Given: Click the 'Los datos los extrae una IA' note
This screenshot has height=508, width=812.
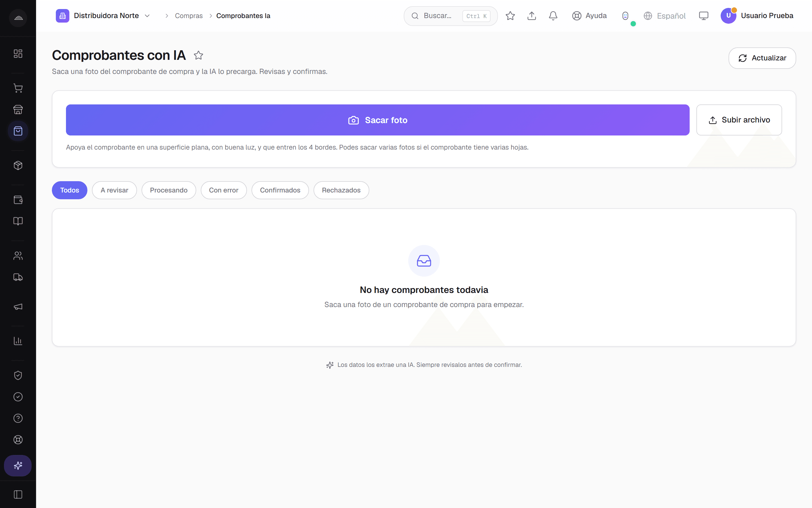Looking at the screenshot, I should point(424,365).
